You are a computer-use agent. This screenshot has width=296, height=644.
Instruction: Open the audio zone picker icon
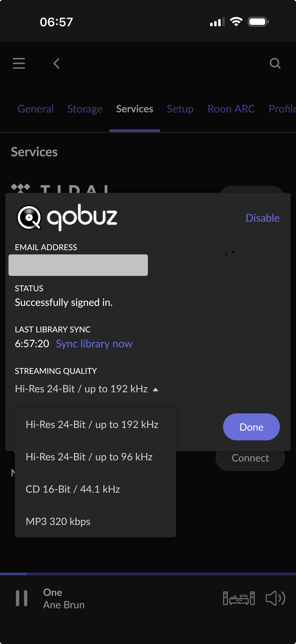click(x=239, y=598)
